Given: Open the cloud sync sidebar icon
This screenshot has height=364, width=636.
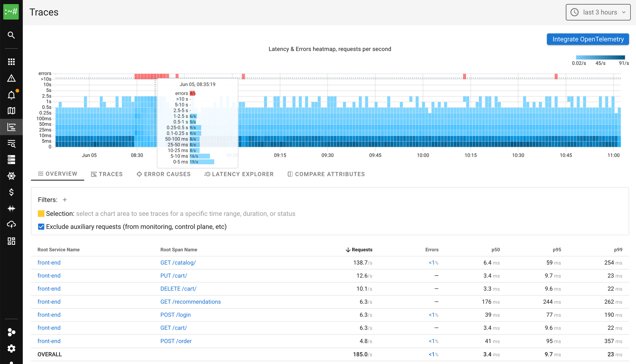Looking at the screenshot, I should (x=11, y=225).
